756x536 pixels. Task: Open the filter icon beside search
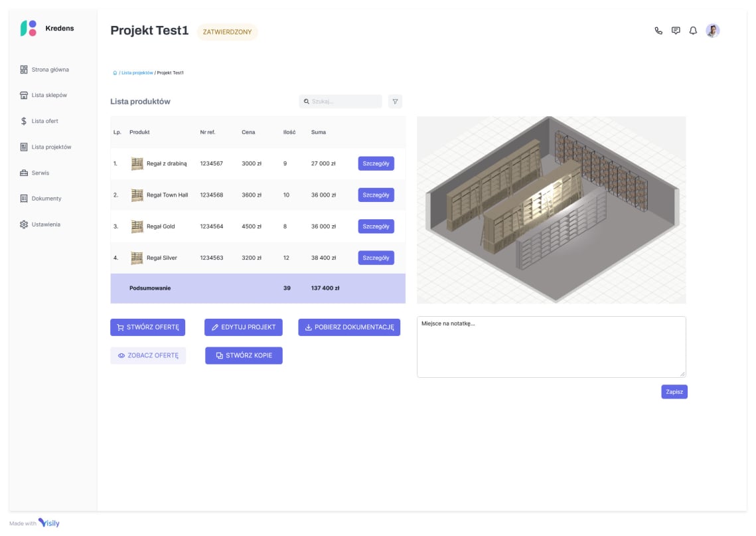click(x=395, y=101)
